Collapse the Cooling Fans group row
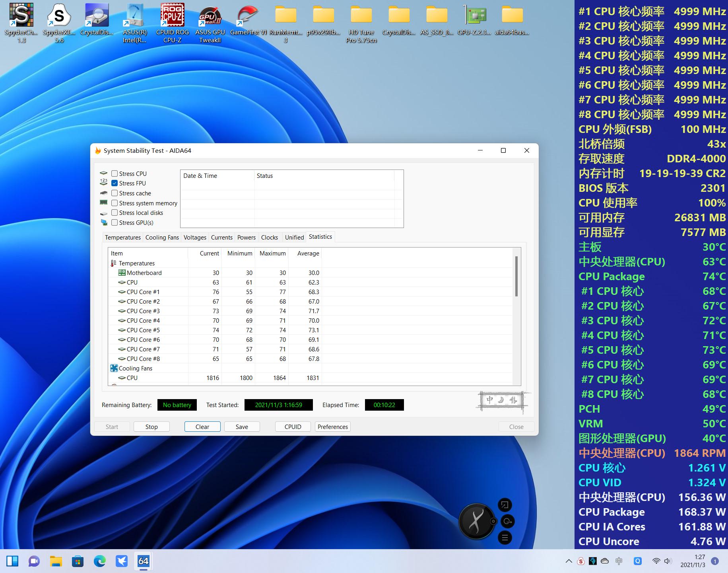 pos(135,368)
